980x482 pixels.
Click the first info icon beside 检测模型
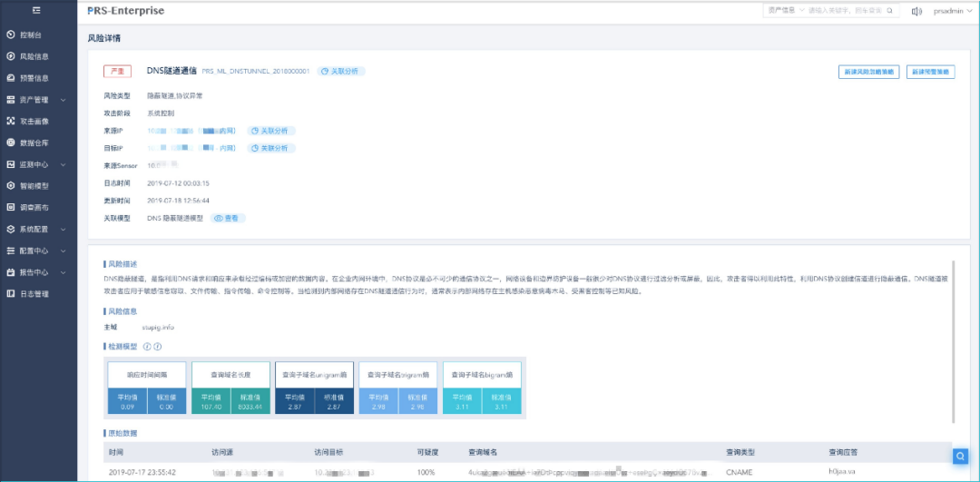148,347
